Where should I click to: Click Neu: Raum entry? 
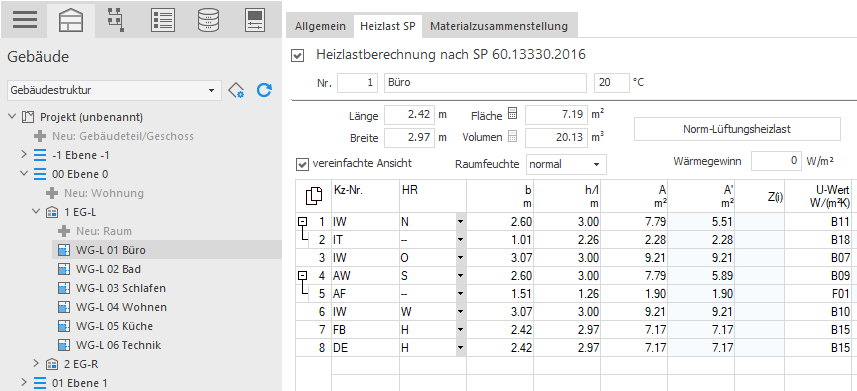(104, 231)
